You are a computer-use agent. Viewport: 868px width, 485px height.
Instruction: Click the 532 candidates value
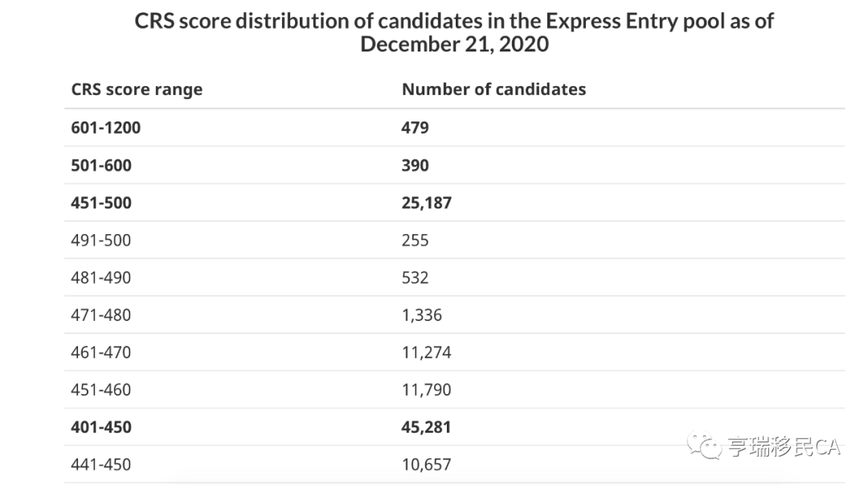pyautogui.click(x=416, y=277)
